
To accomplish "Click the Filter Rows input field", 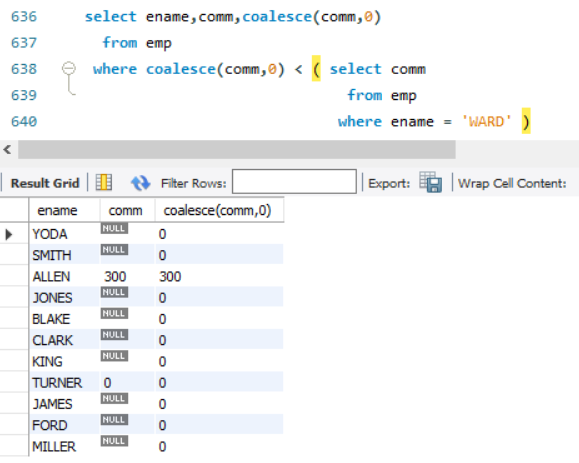I will coord(294,181).
